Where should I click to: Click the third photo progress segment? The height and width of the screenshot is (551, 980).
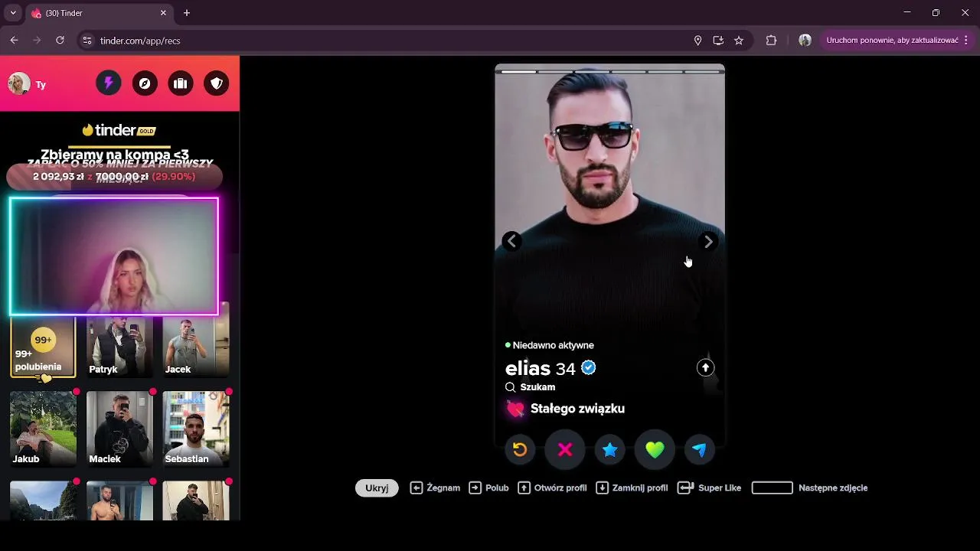(591, 71)
